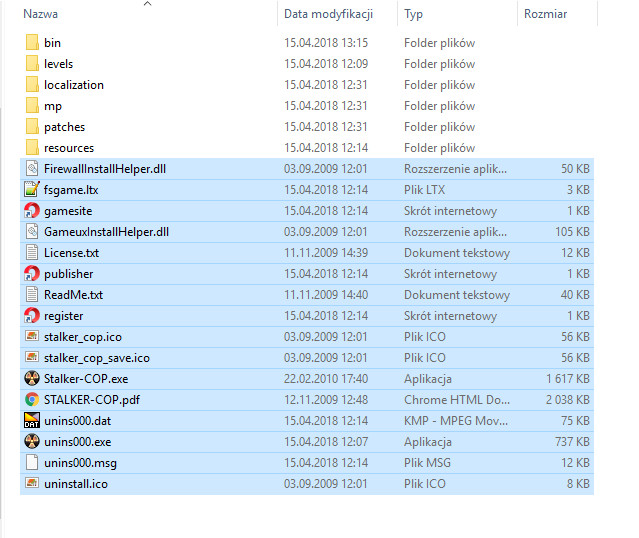This screenshot has width=639, height=538.
Task: Select the stalker_cop_save.ico file name
Action: [97, 358]
